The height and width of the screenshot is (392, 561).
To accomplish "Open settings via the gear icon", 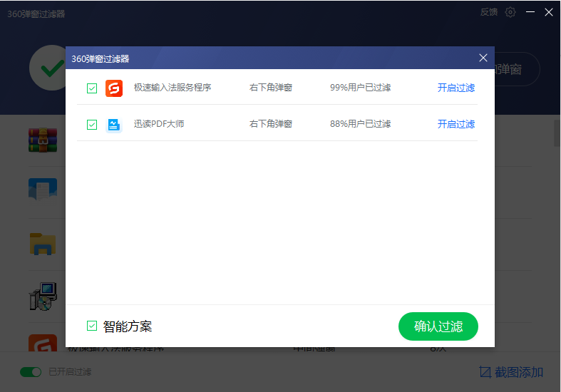I will click(x=510, y=12).
